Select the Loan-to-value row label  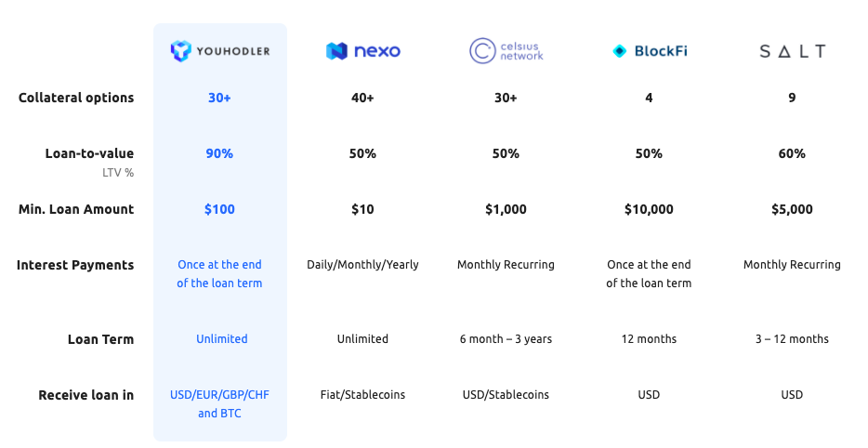(x=89, y=153)
